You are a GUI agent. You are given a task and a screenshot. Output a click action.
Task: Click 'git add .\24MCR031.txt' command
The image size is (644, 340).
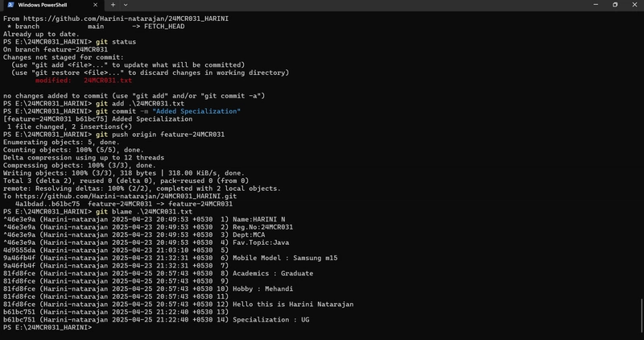coord(140,104)
